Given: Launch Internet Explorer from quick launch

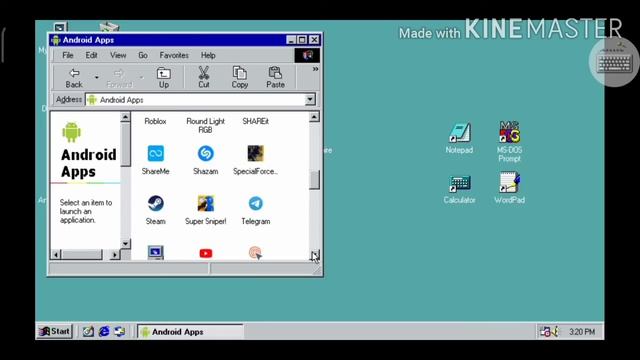Looking at the screenshot, I should pyautogui.click(x=104, y=331).
